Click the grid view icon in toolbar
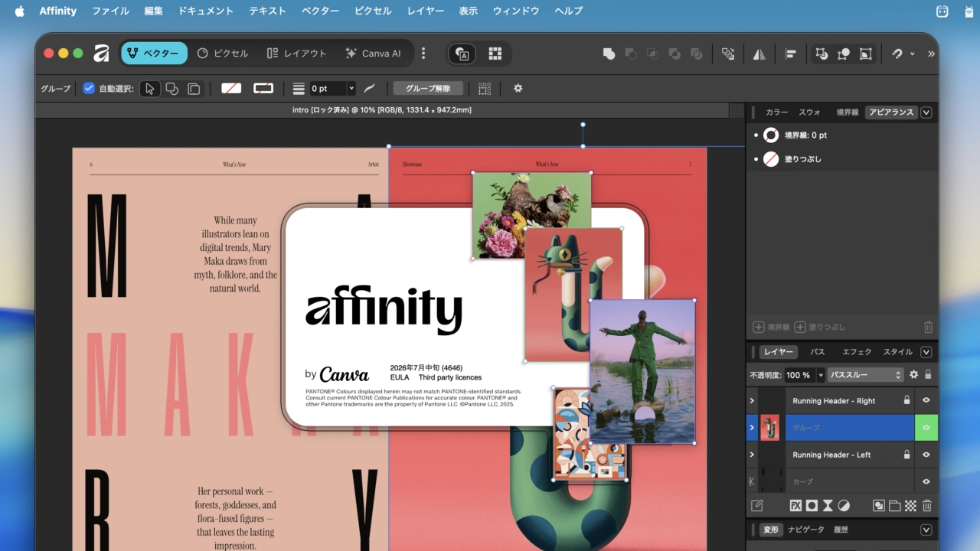 [495, 54]
